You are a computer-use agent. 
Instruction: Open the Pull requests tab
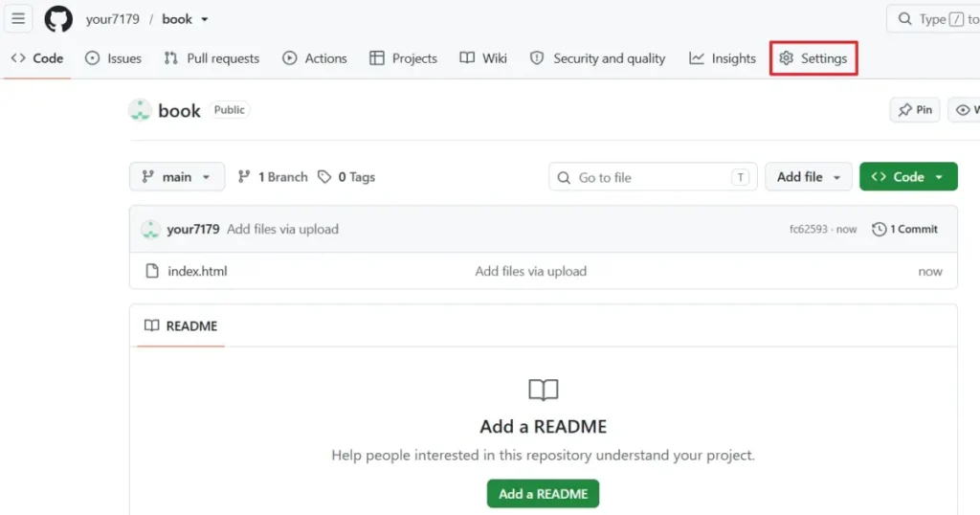pos(212,58)
